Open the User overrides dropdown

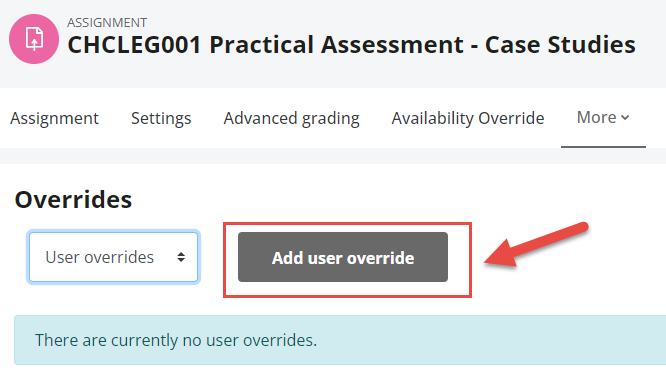point(113,257)
